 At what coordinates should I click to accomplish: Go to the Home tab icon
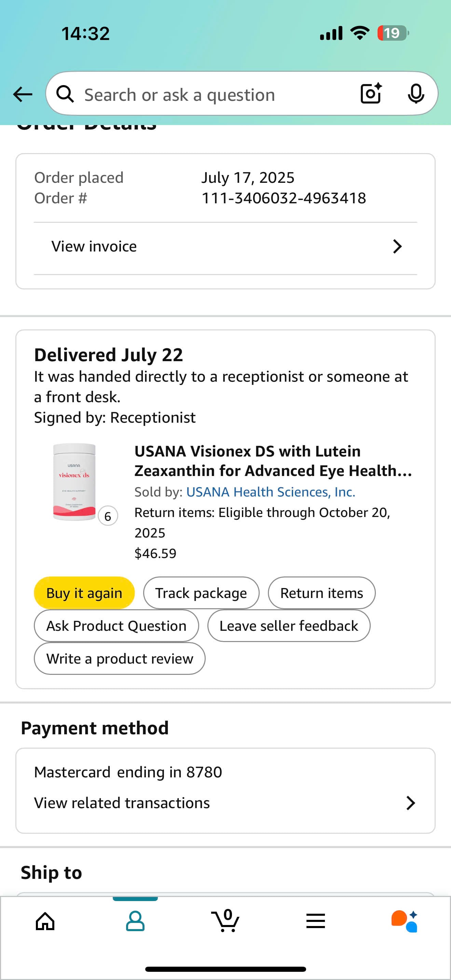tap(45, 922)
